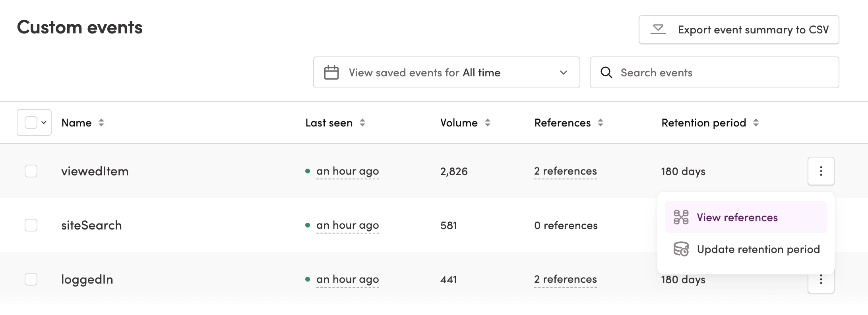Check the siteSearch row checkbox
The width and height of the screenshot is (868, 315).
[31, 225]
